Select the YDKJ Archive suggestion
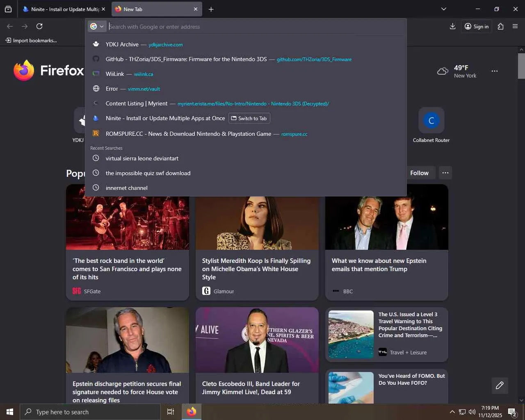The width and height of the screenshot is (525, 420). click(246, 44)
